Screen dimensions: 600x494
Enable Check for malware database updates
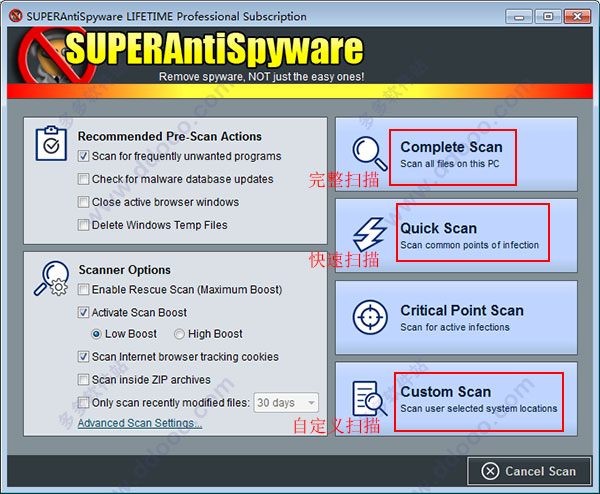(x=83, y=179)
